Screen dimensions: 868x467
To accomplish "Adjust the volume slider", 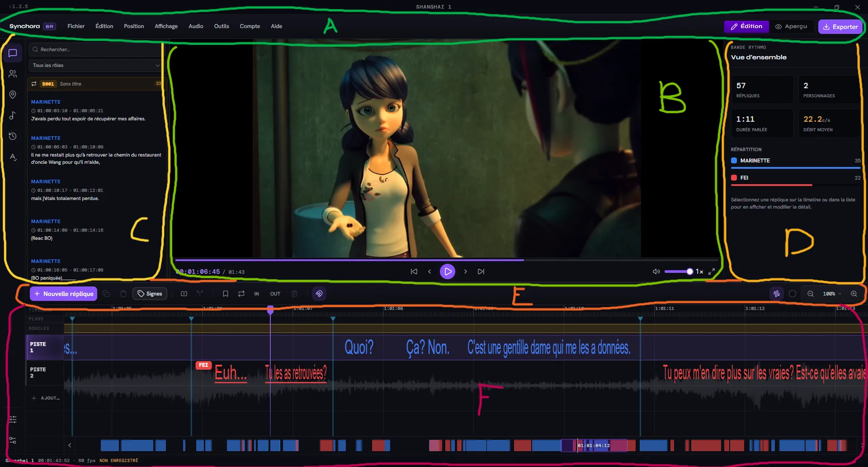I will pyautogui.click(x=679, y=272).
